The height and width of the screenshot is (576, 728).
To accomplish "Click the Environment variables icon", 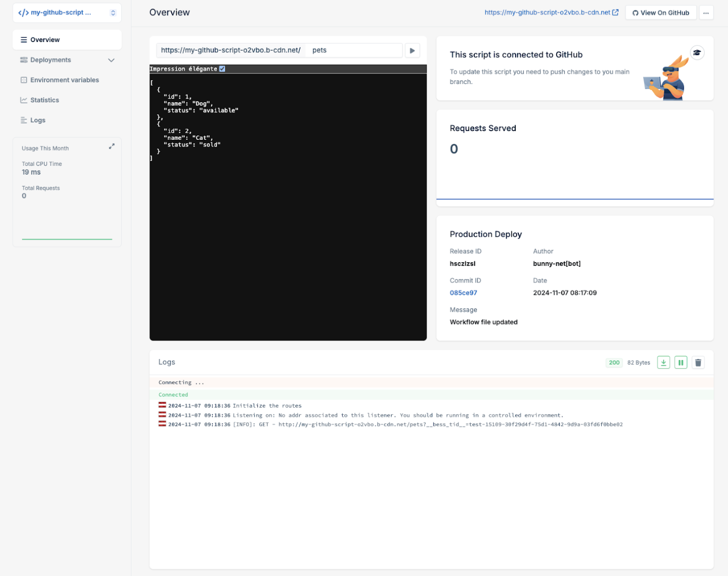I will [x=24, y=80].
